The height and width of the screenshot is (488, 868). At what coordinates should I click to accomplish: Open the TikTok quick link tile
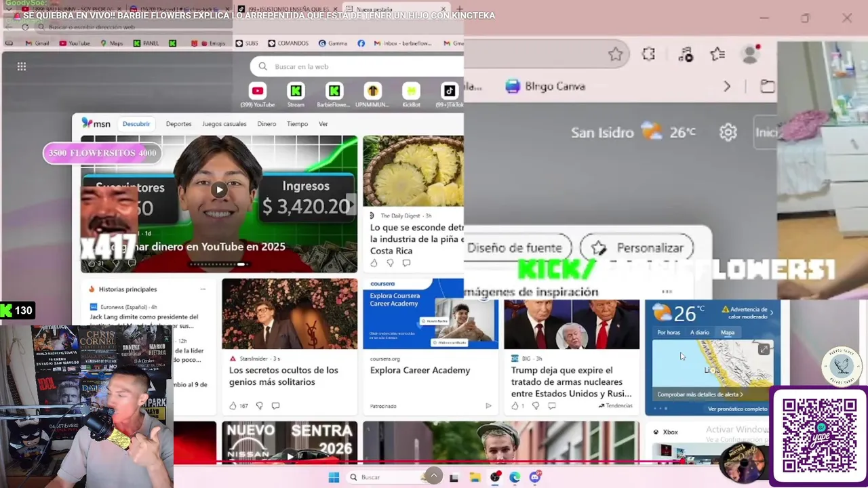(x=450, y=91)
